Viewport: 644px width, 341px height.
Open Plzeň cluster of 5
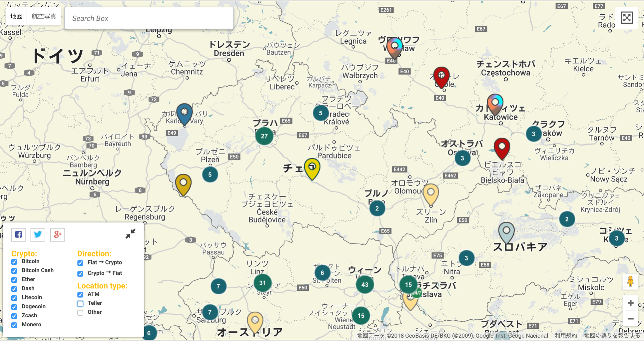pos(210,174)
